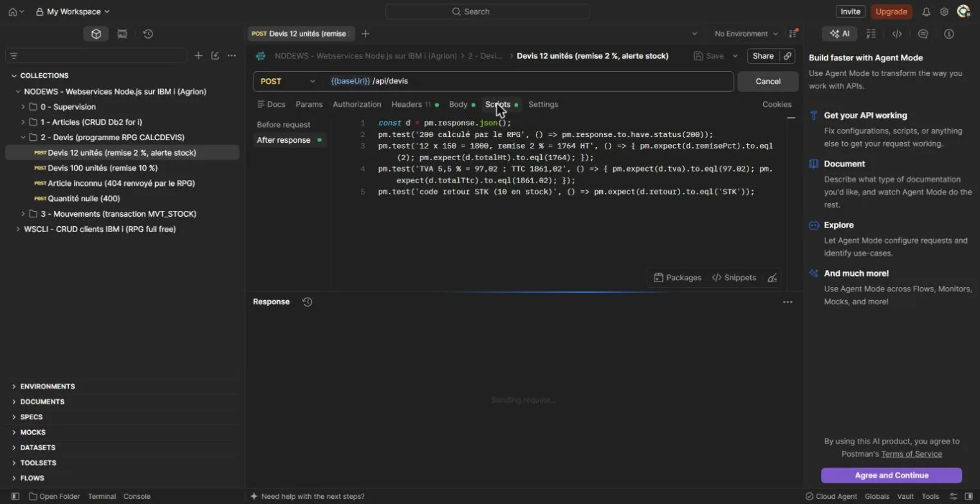This screenshot has height=504, width=980.
Task: Open response more options ellipsis
Action: click(x=788, y=301)
